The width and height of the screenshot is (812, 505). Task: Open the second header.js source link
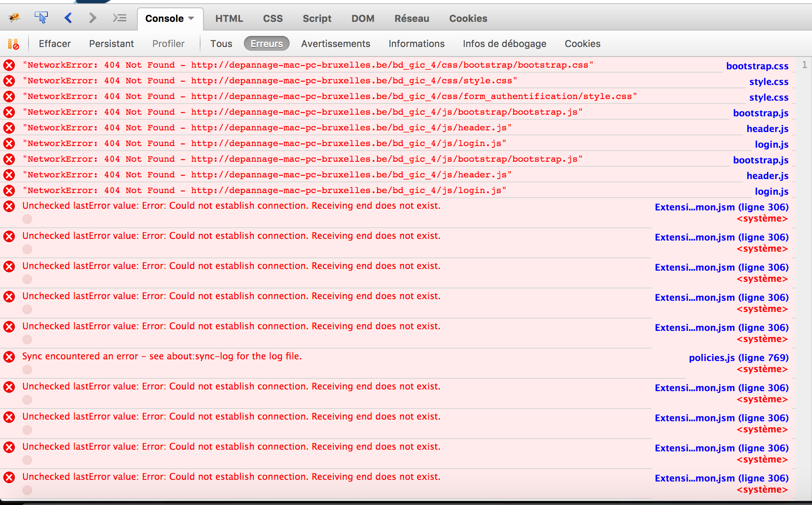(x=767, y=176)
